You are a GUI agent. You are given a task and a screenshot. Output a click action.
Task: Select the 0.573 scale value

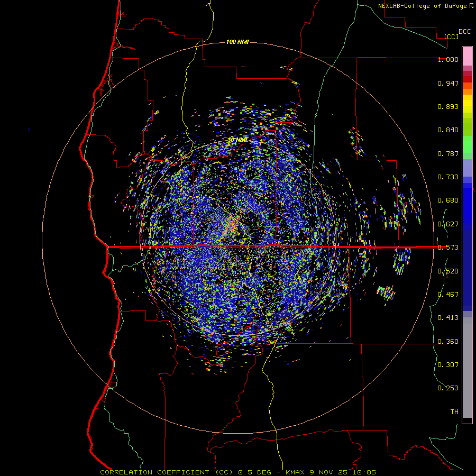click(x=448, y=248)
